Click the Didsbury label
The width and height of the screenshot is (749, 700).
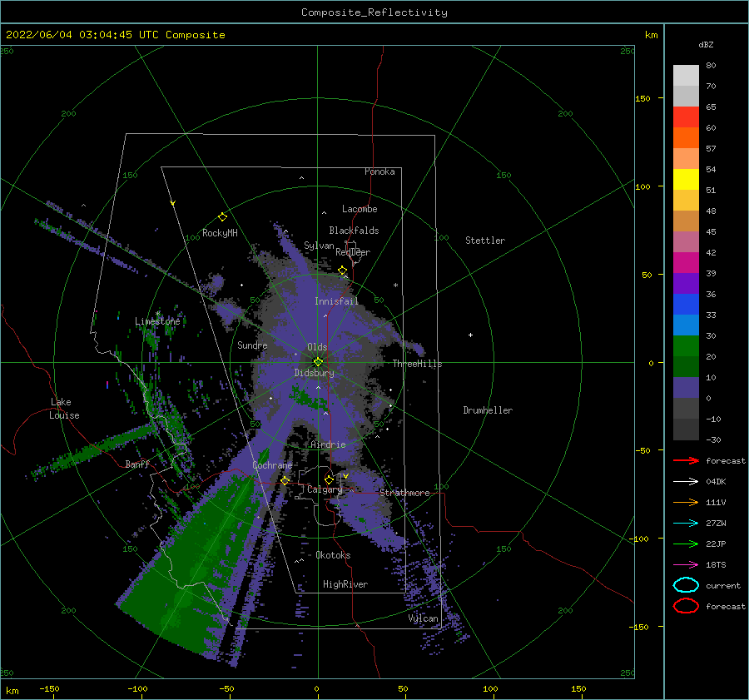315,373
